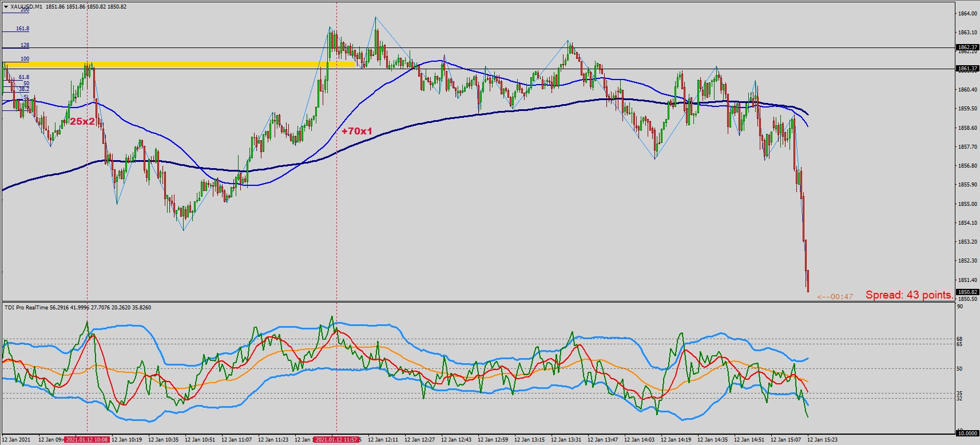Click the XAUUSD,M1 chart title text
This screenshot has height=445, width=980.
point(26,7)
